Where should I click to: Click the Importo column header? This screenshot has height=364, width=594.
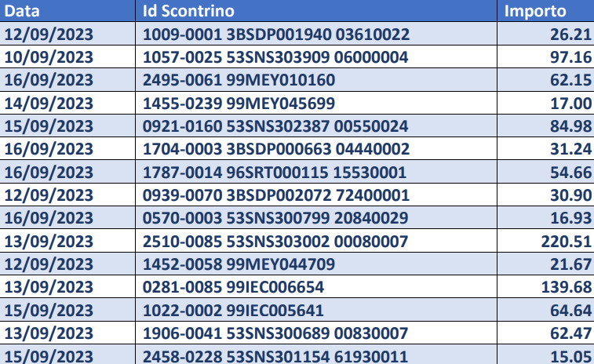pos(545,11)
